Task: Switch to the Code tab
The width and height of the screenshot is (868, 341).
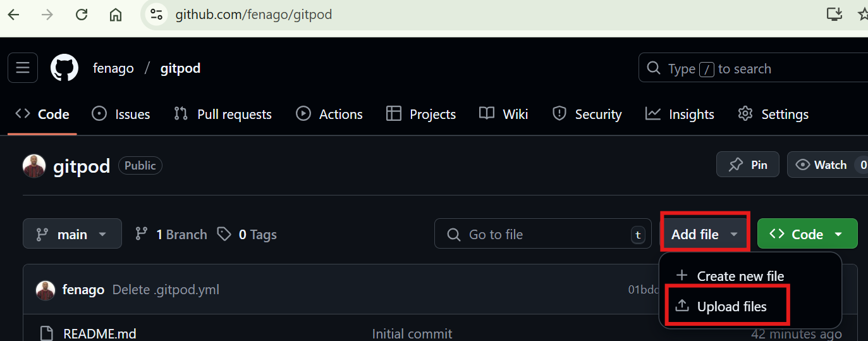Action: 42,115
